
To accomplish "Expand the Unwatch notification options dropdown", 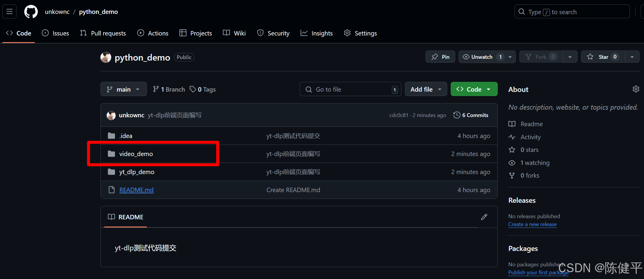I will [x=510, y=57].
